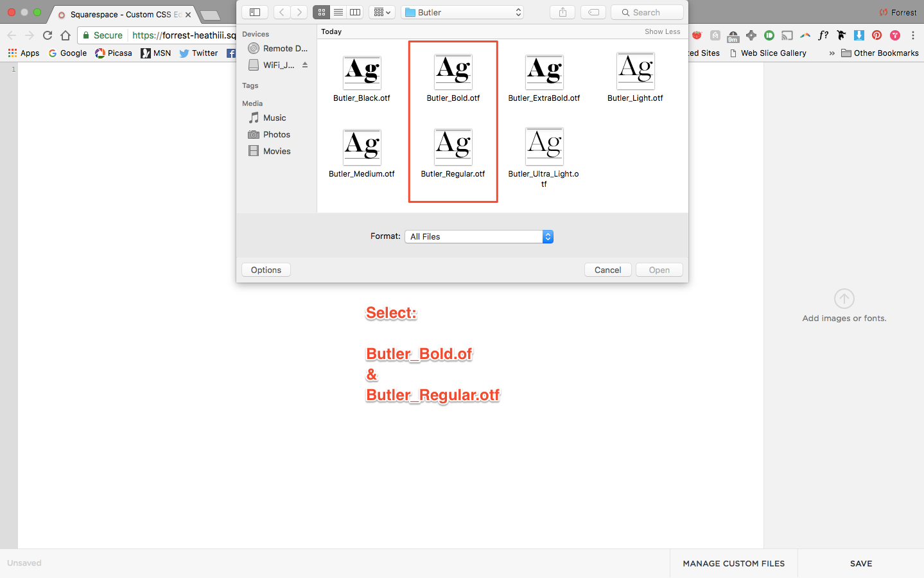Select Butler_Bold.otf file

point(453,78)
